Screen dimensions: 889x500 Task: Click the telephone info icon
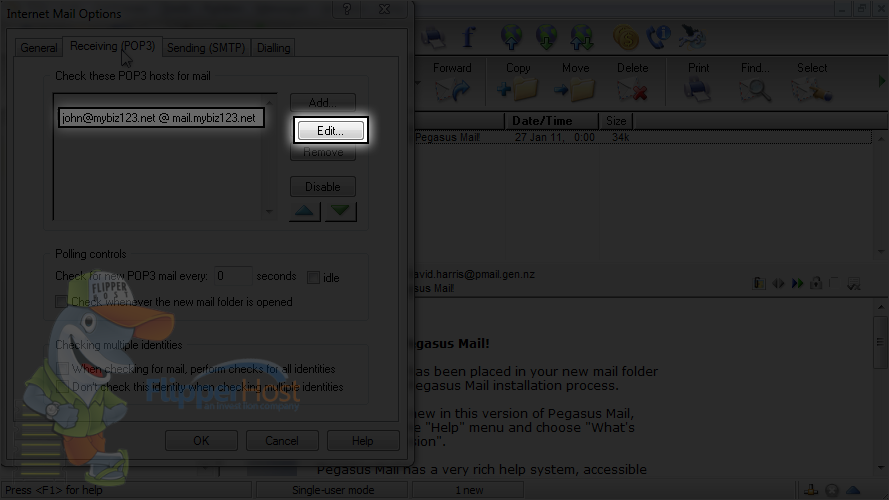tap(659, 37)
